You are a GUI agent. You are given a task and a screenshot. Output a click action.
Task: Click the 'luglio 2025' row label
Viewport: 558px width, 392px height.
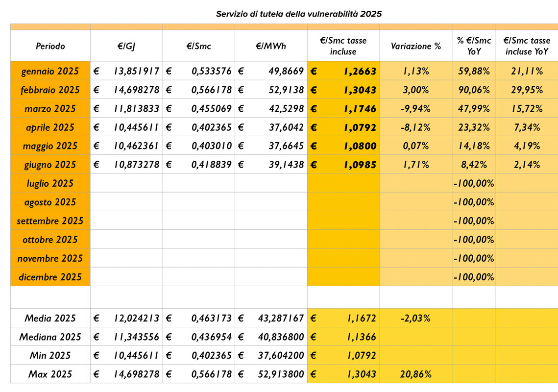pyautogui.click(x=50, y=183)
